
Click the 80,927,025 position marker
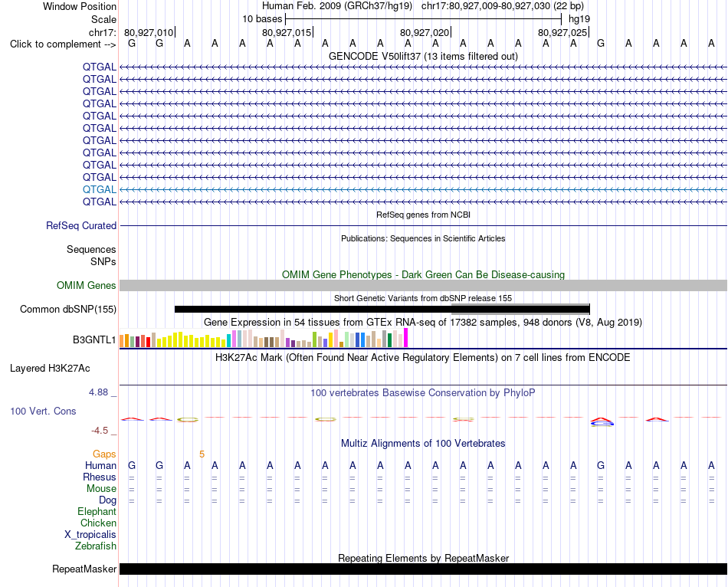pyautogui.click(x=563, y=32)
